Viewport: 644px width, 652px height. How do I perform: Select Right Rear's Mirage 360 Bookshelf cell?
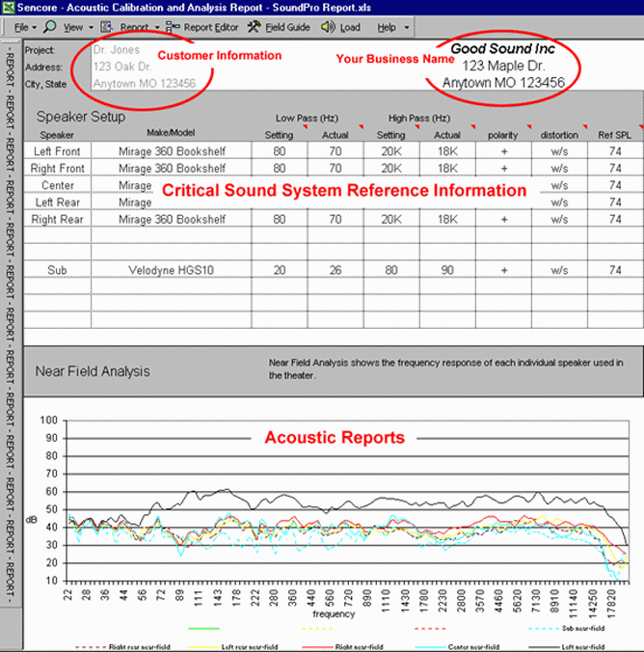click(x=171, y=220)
